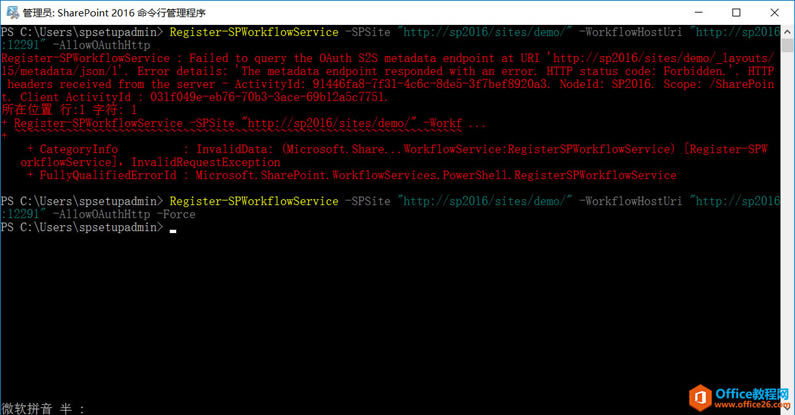
Task: Click the SharePoint shell icon in title bar
Action: point(12,12)
